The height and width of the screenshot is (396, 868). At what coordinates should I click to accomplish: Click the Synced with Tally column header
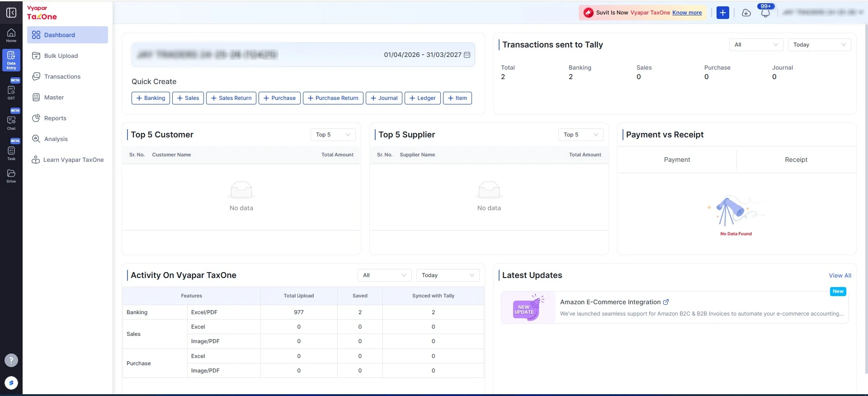[433, 296]
